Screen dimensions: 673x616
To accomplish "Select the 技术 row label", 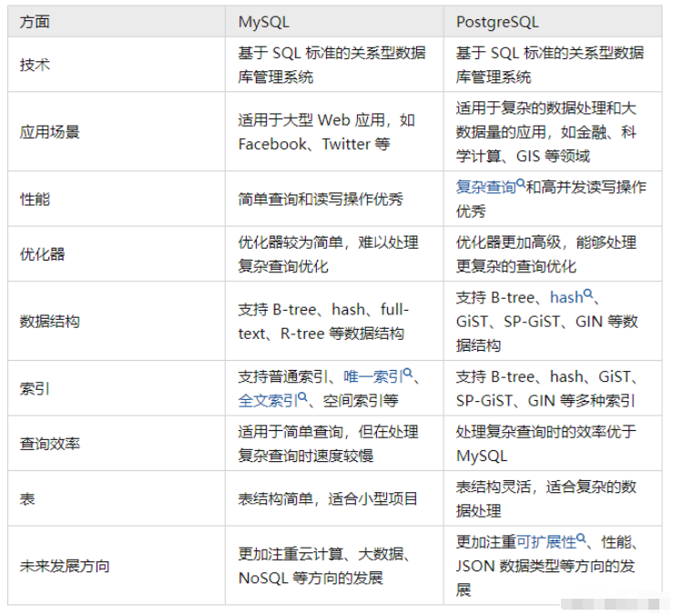I will 35,65.
